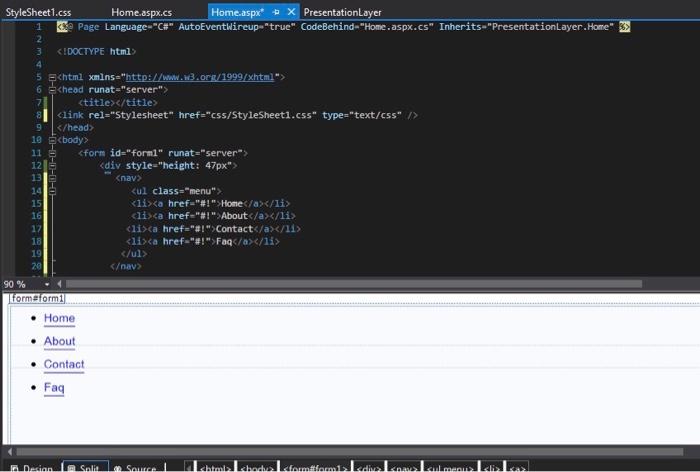The height and width of the screenshot is (472, 700).
Task: Collapse the body tag on line 10
Action: pyautogui.click(x=52, y=140)
